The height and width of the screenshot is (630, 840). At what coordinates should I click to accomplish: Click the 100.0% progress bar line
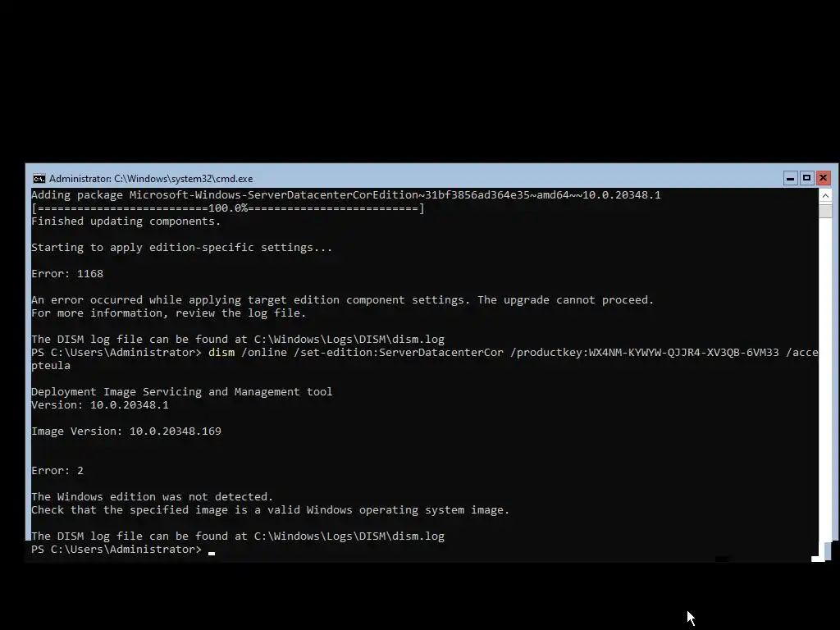tap(228, 208)
